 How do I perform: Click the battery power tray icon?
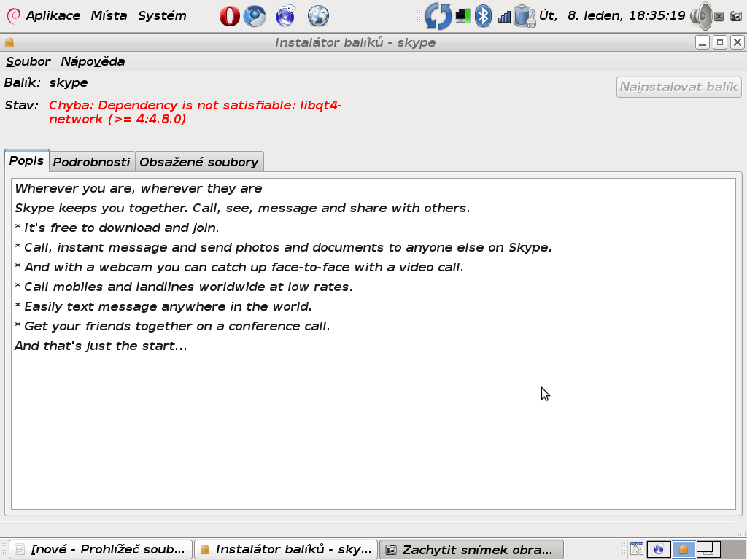point(525,16)
